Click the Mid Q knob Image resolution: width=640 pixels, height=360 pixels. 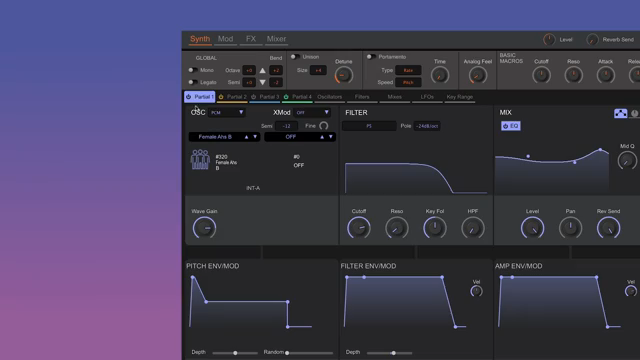(x=627, y=160)
